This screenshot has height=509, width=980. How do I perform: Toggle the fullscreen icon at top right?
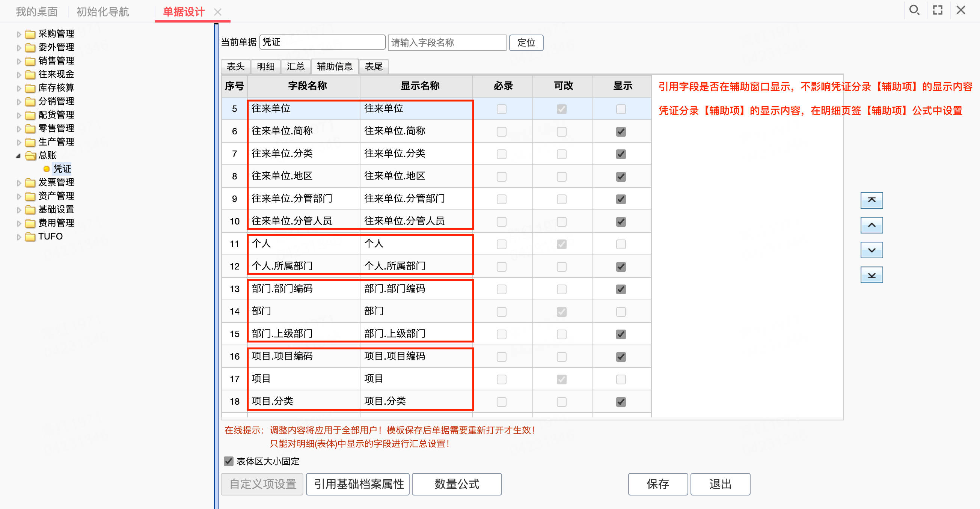pos(938,10)
